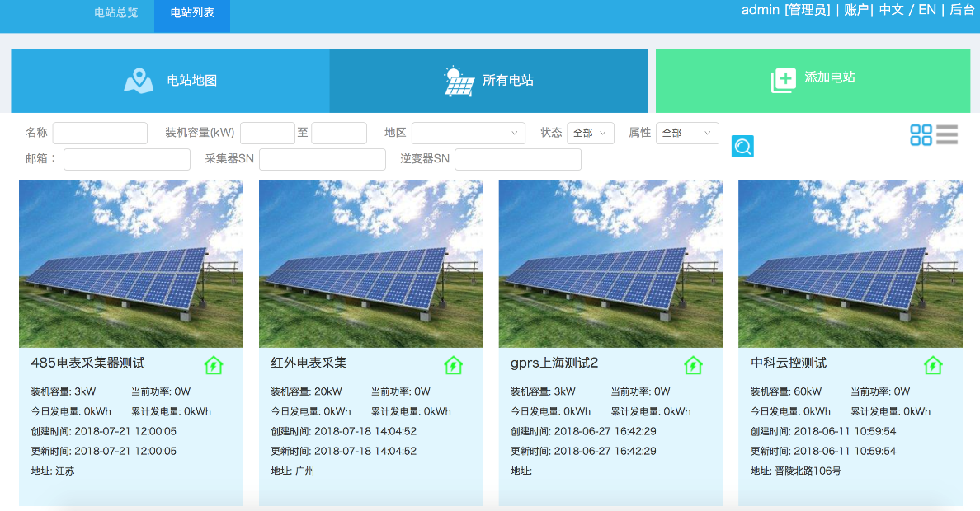Viewport: 980px width, 511px height.
Task: Open the 属性 attribute dropdown
Action: point(686,133)
